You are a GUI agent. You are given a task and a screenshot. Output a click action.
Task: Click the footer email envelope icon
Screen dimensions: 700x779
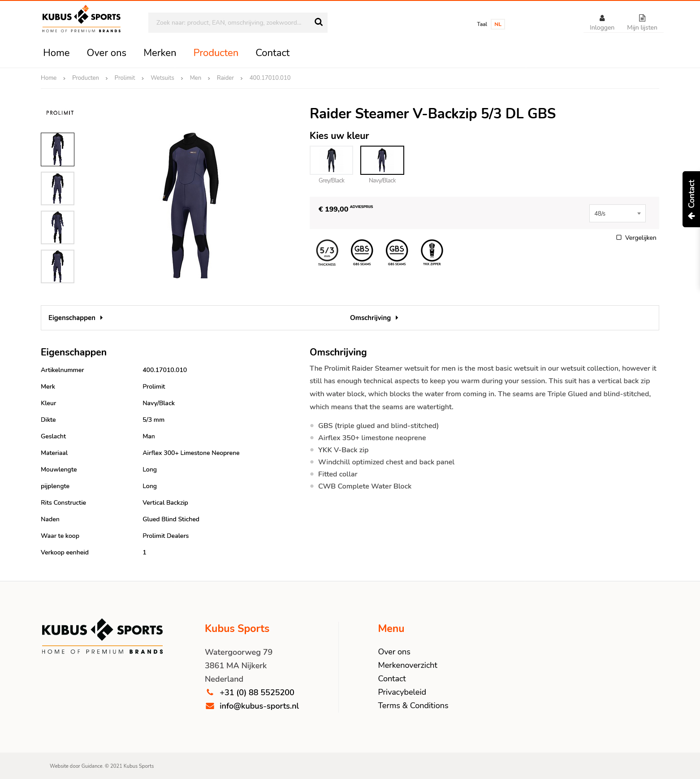pos(210,706)
